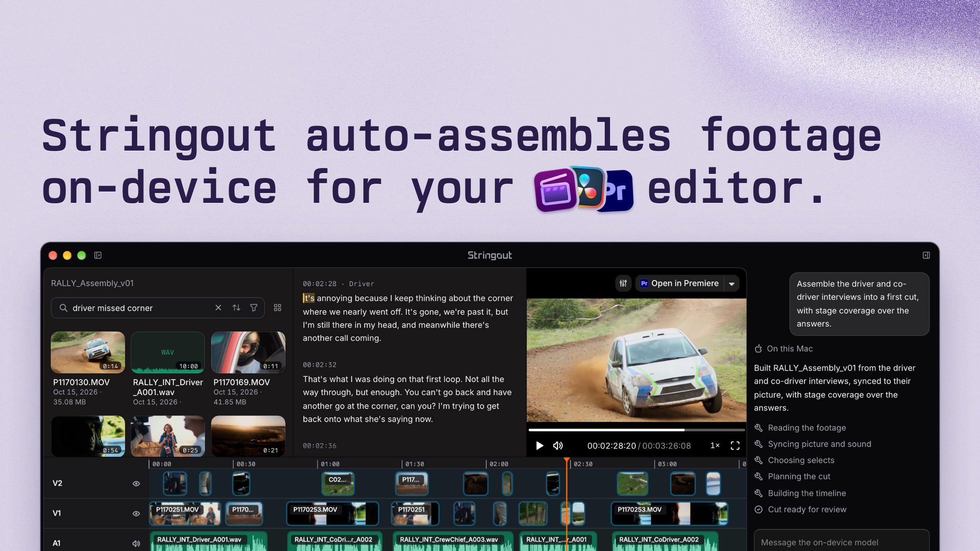Screen dimensions: 980x551
Task: Select the C02... clip on V2
Action: tap(338, 484)
